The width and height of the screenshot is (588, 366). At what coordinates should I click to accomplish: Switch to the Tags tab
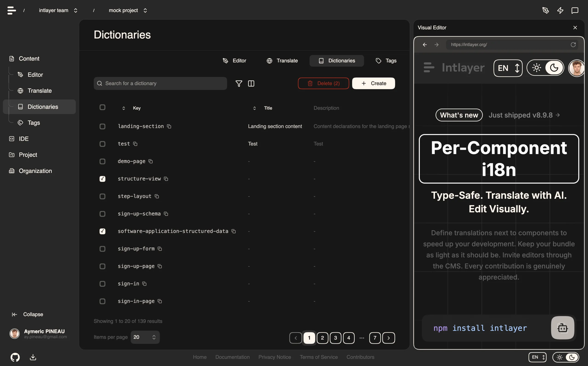[x=386, y=61]
